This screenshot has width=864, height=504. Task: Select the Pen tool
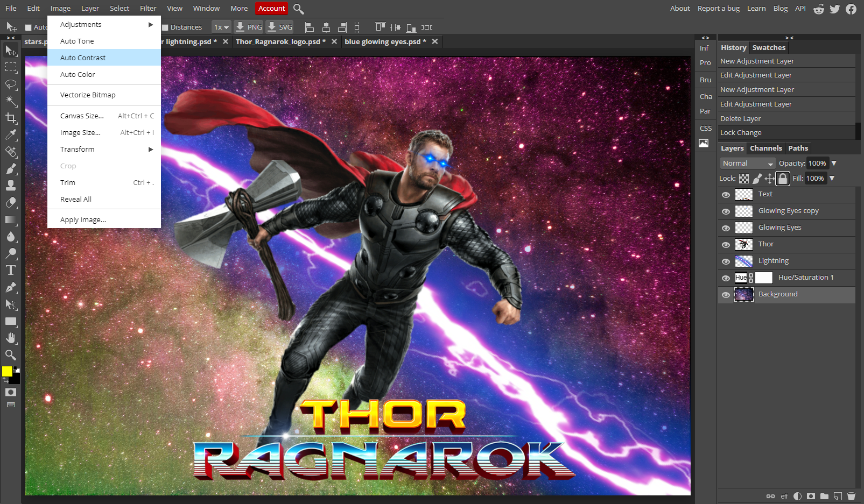pos(11,287)
